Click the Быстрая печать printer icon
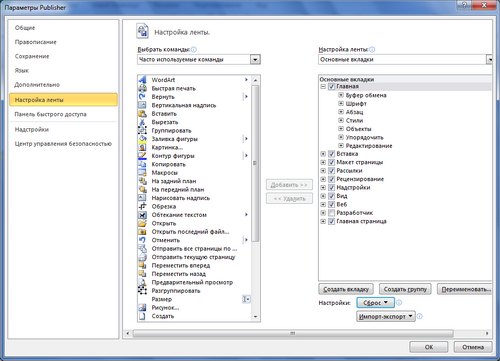 click(142, 88)
